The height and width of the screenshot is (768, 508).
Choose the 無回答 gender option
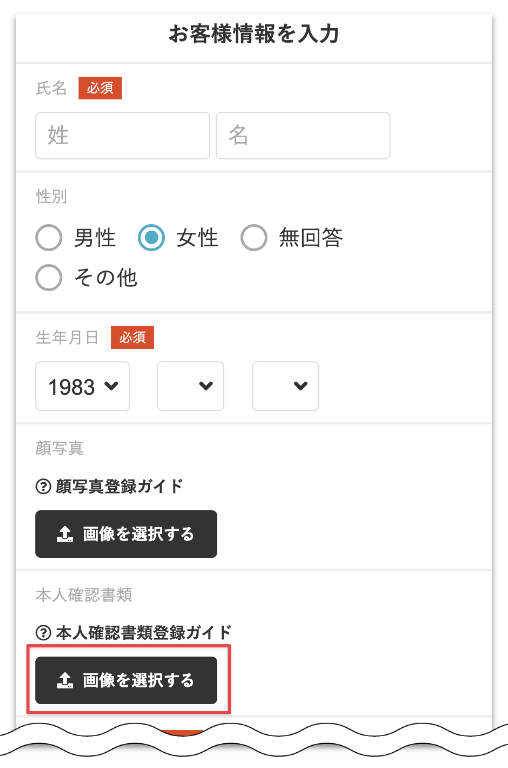[254, 238]
